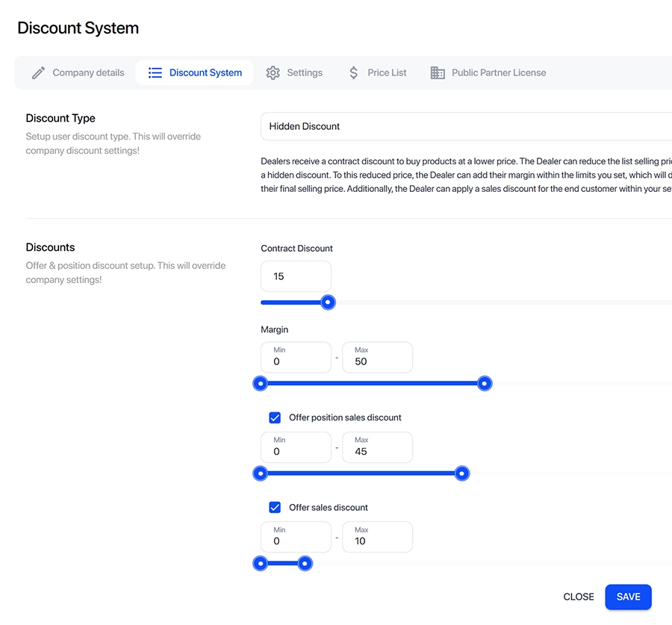Viewport: 672px width, 625px height.
Task: Click the building icon for Public Partner License
Action: [438, 73]
